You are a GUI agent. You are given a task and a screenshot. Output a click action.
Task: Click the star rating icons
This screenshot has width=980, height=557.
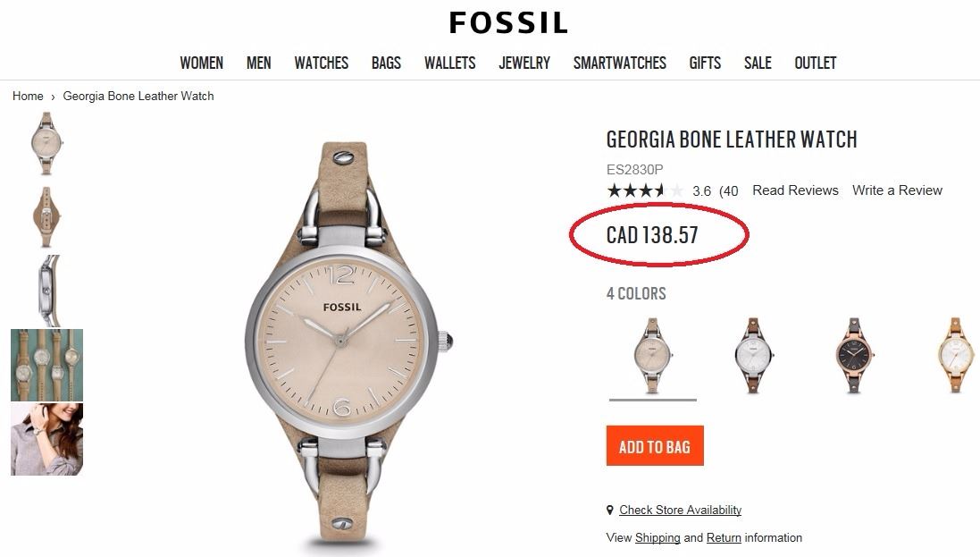(645, 190)
